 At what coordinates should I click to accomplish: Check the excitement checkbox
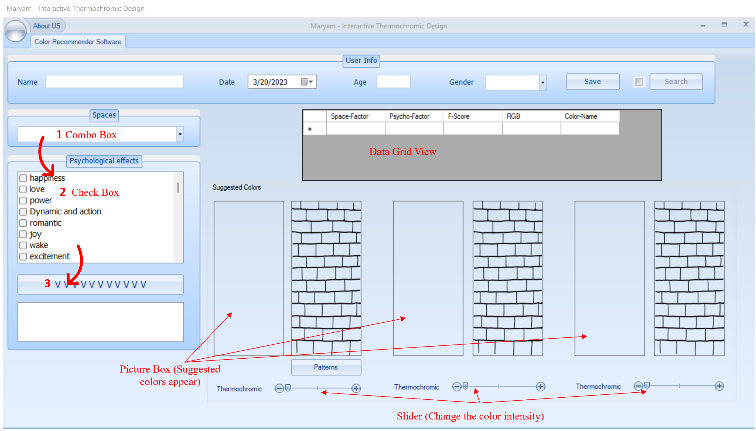coord(23,256)
